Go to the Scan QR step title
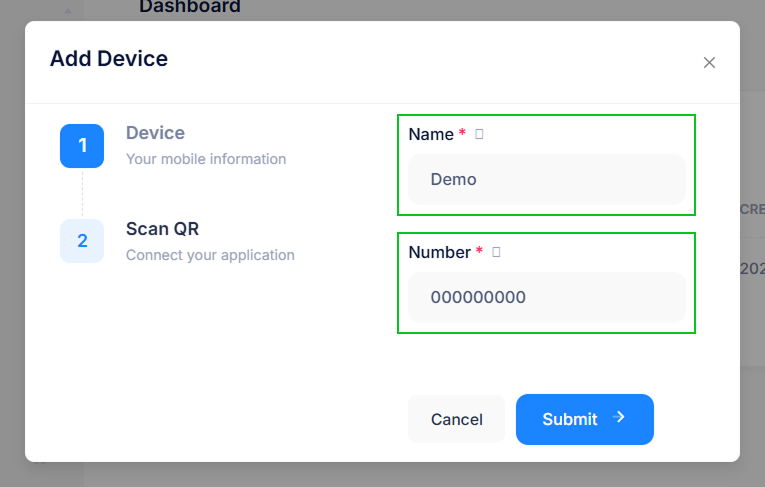Screen dimensions: 765x487 [162, 229]
